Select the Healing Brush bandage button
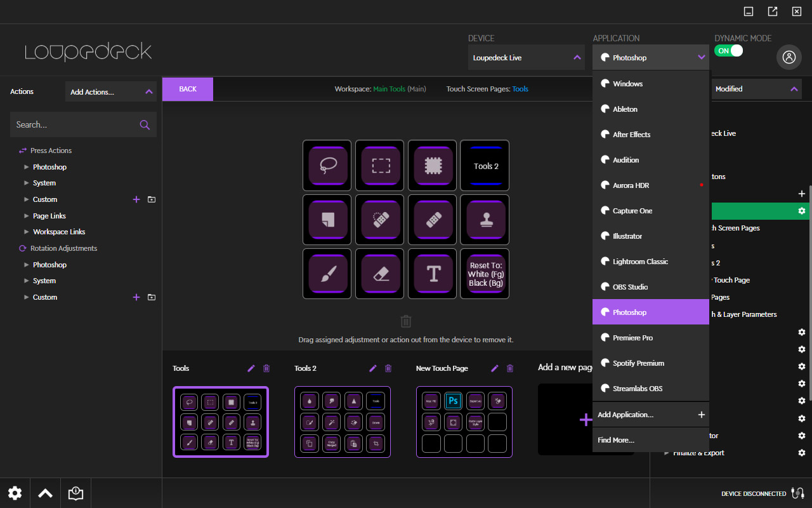This screenshot has height=508, width=812. tap(432, 220)
